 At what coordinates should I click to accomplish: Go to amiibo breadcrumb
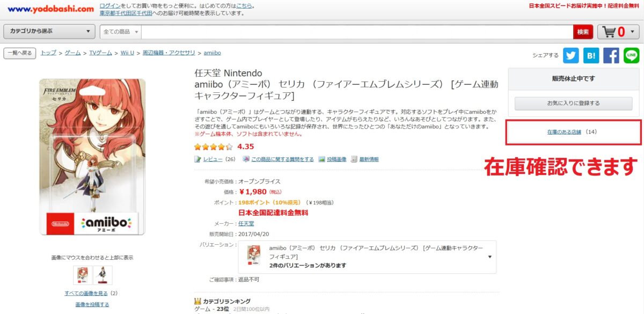[x=213, y=53]
